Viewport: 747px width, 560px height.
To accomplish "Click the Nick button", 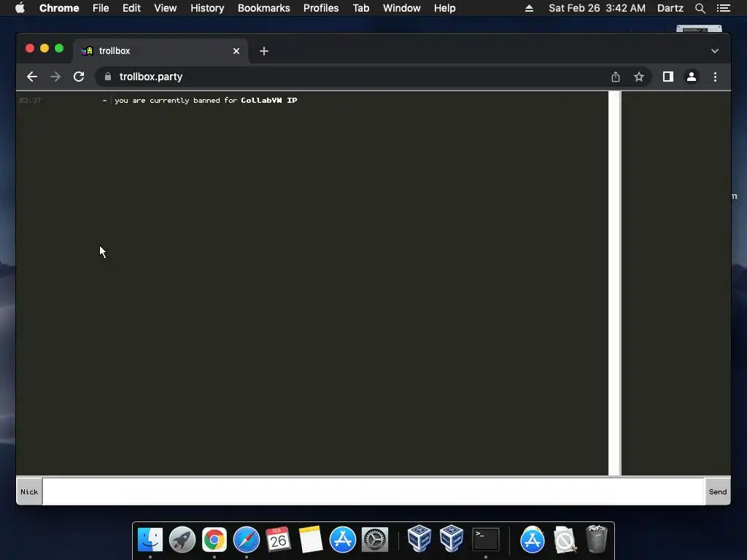I will [x=29, y=491].
